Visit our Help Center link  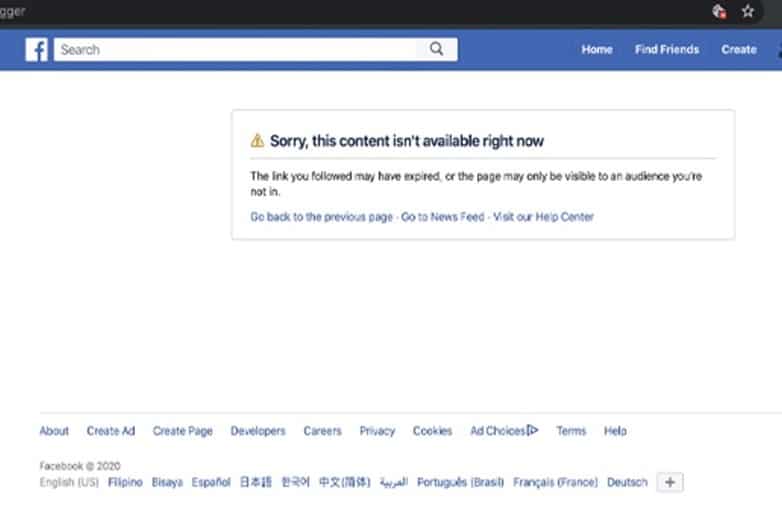pos(543,217)
